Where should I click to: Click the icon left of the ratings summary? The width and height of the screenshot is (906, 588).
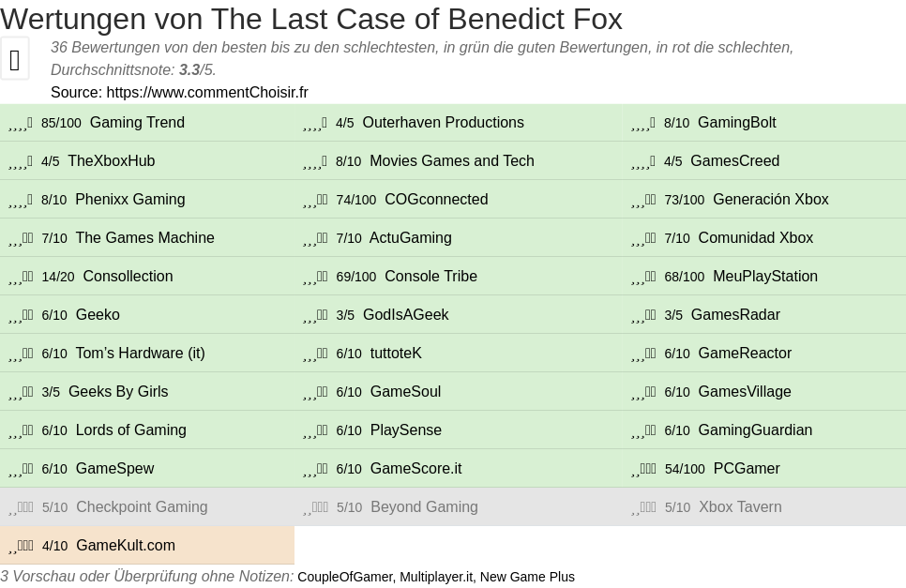tap(15, 60)
